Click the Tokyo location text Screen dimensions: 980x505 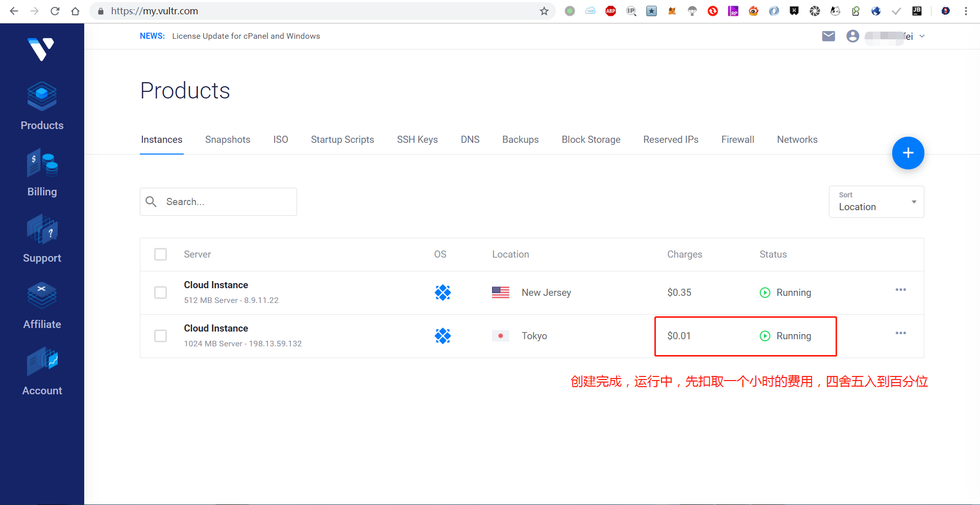[x=534, y=336]
